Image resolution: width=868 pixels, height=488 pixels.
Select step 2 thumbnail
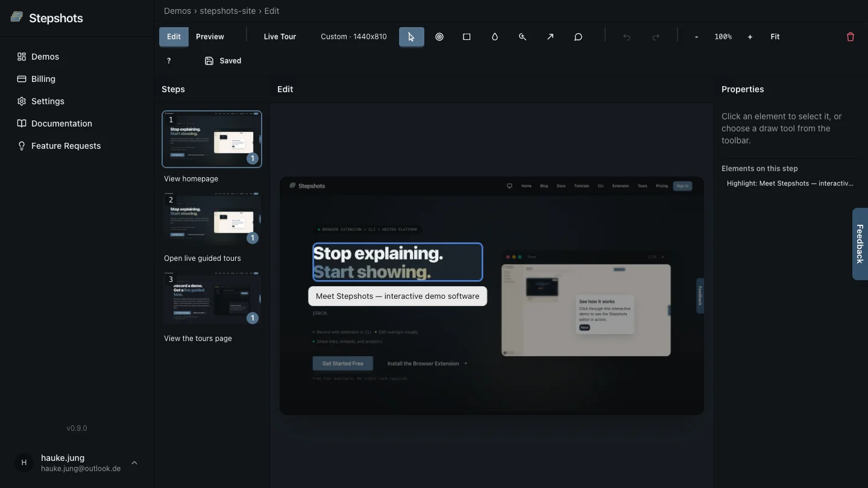point(212,219)
